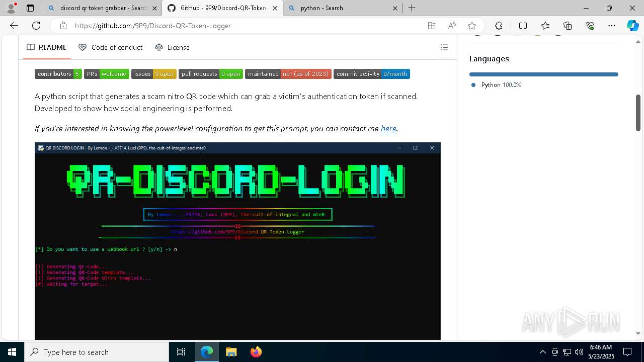The image size is (644, 362).
Task: Click issues 3 open badge
Action: point(154,74)
